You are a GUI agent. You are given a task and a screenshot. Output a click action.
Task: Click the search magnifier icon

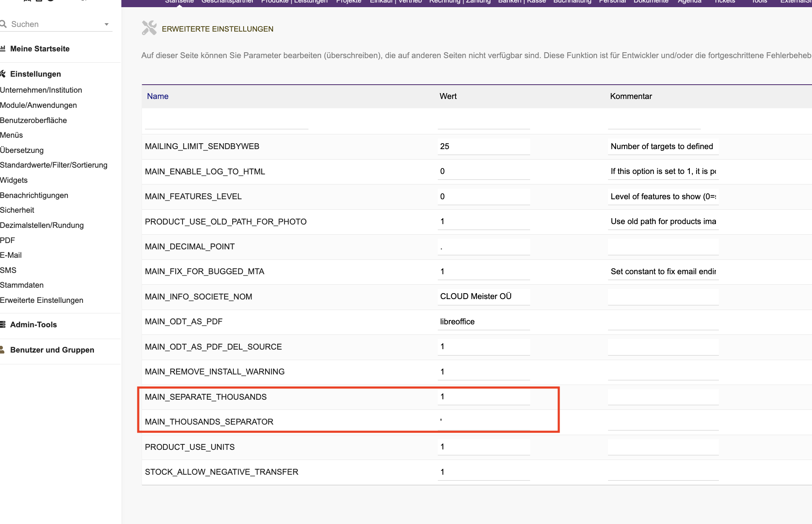pos(3,24)
